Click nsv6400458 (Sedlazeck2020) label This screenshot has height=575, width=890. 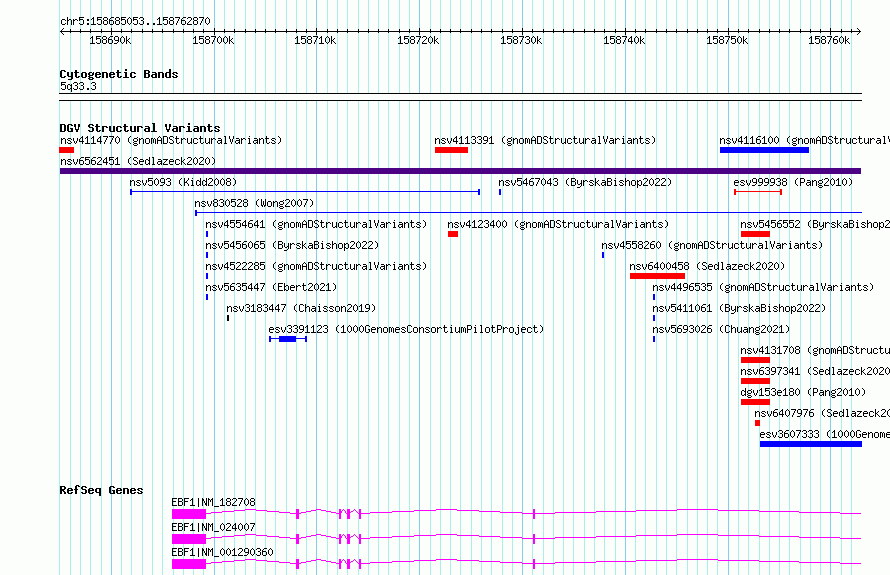[707, 266]
